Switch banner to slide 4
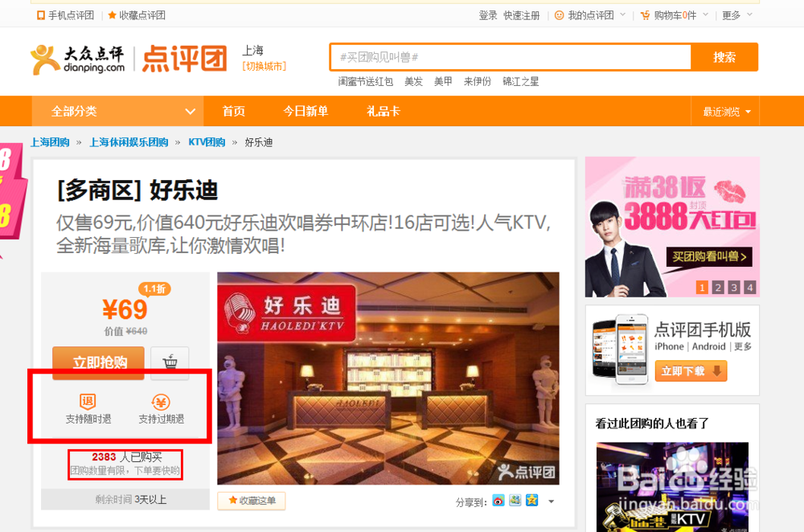 click(749, 288)
